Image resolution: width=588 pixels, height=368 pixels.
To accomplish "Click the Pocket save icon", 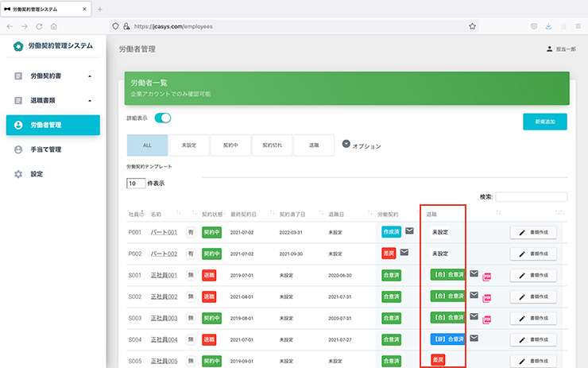I will tap(534, 26).
